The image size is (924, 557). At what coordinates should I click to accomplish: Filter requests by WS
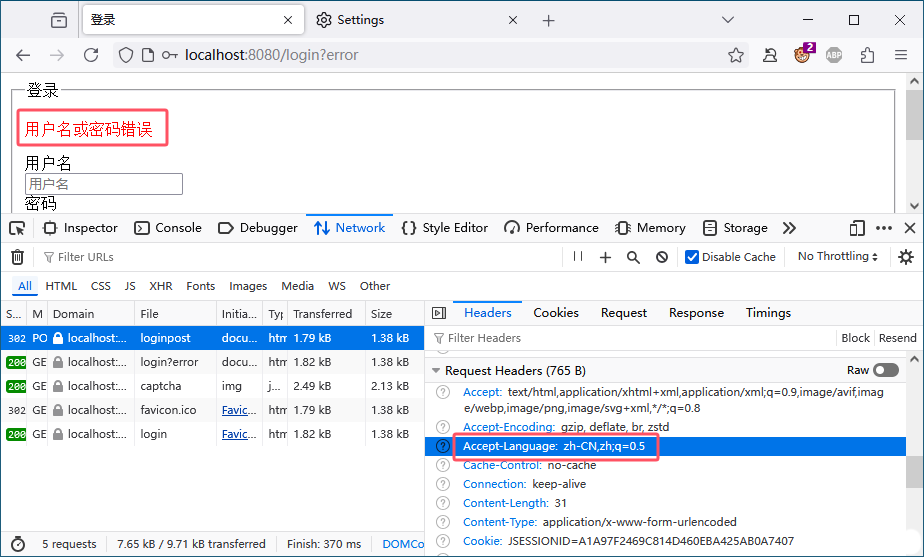[337, 286]
